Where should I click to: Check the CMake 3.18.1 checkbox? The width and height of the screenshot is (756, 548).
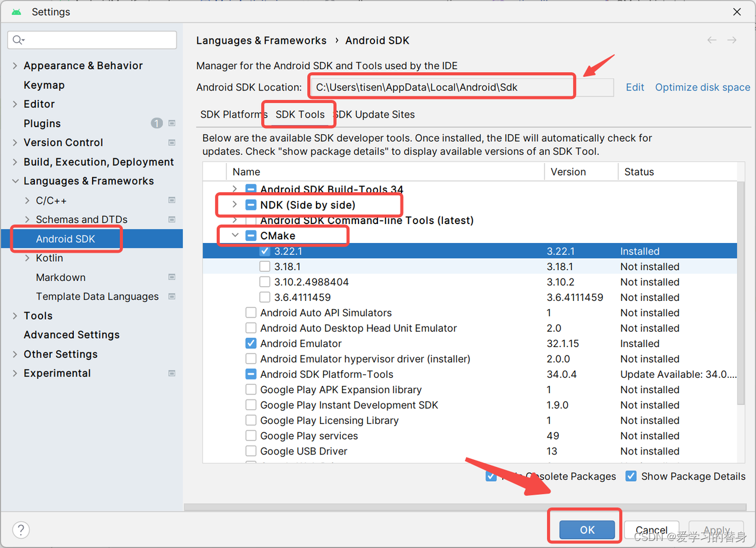pyautogui.click(x=265, y=267)
